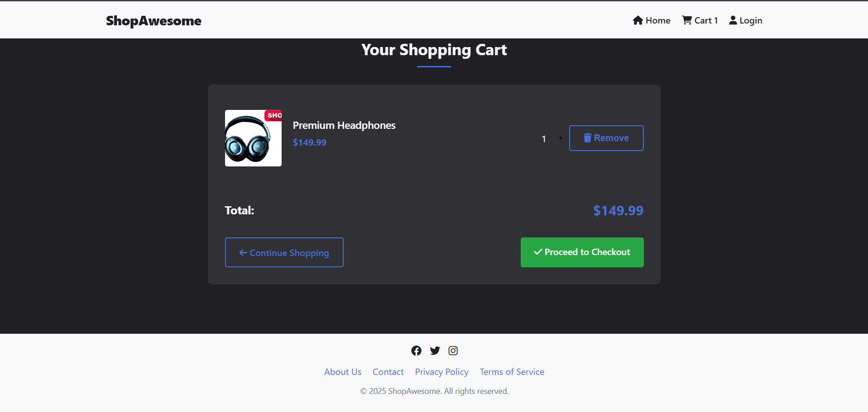Click the user icon beside Login

(733, 20)
